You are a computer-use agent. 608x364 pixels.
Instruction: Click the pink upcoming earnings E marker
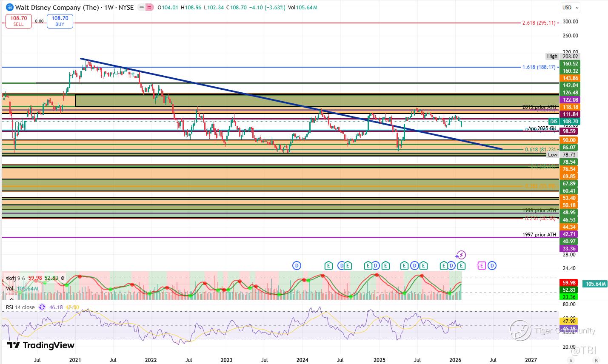pyautogui.click(x=481, y=266)
